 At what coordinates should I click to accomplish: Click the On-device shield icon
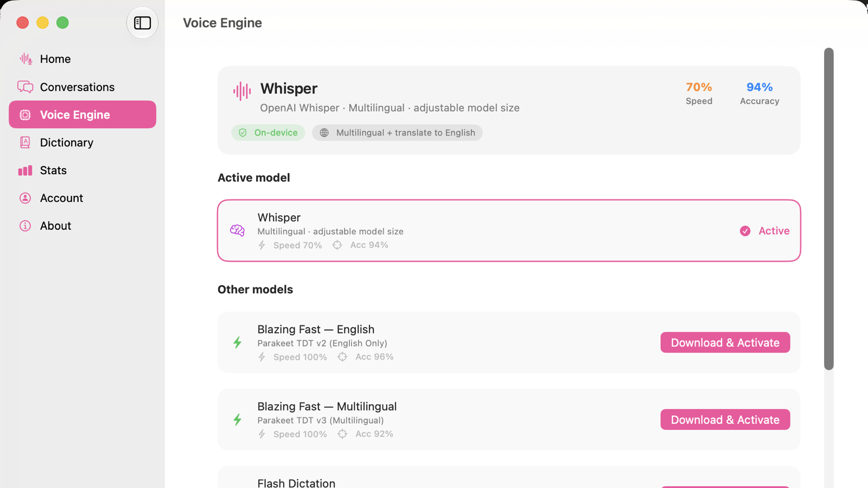coord(243,133)
